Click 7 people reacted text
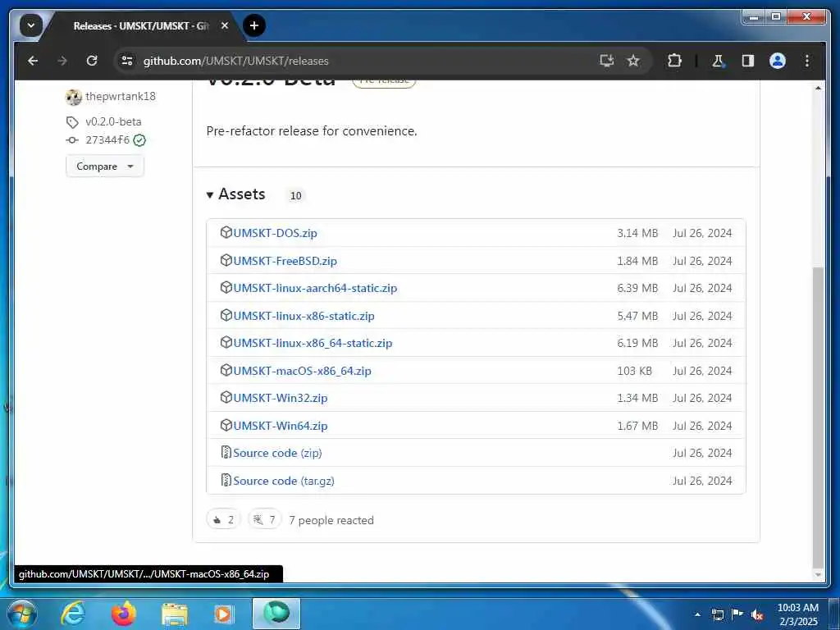Screen dimensions: 840x630 (331, 520)
